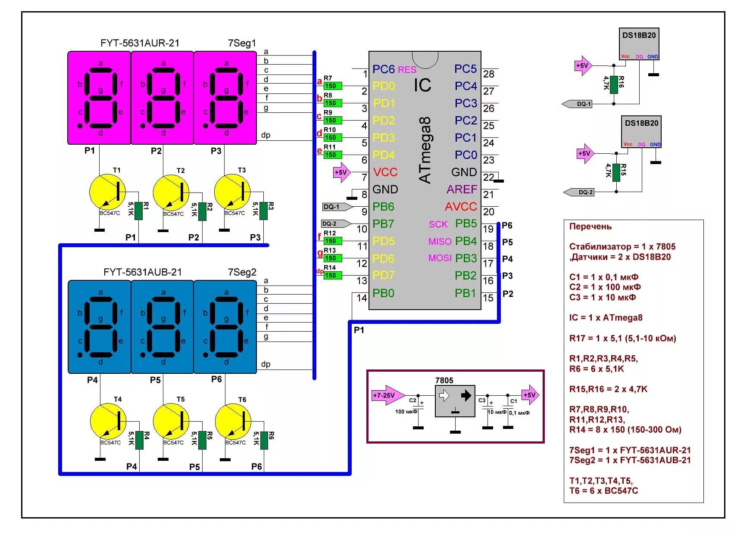Click transistor T4 symbol

pos(108,421)
